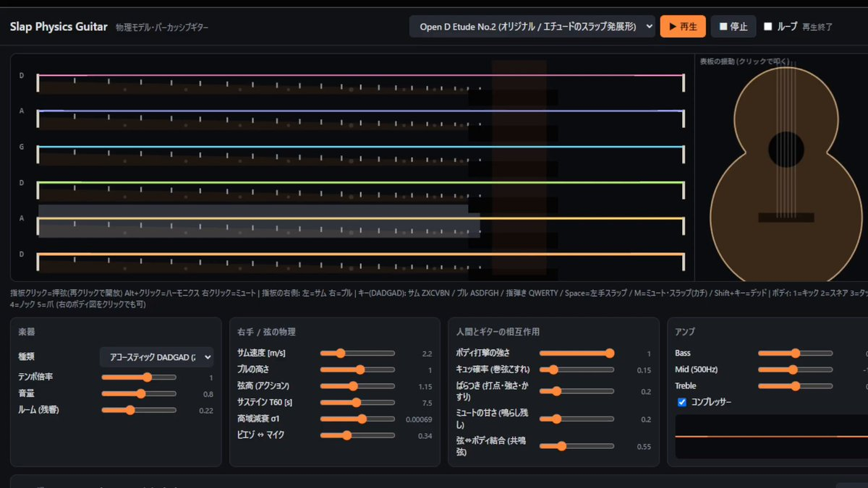The height and width of the screenshot is (488, 868).
Task: Click the "人間とギターの相互作用" panel heading
Action: [498, 332]
